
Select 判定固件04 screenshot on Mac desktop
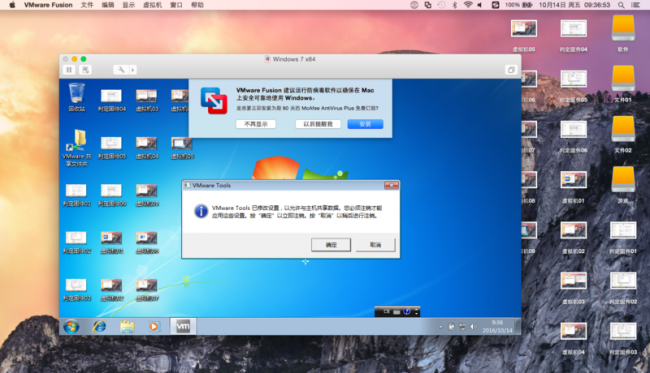click(574, 35)
